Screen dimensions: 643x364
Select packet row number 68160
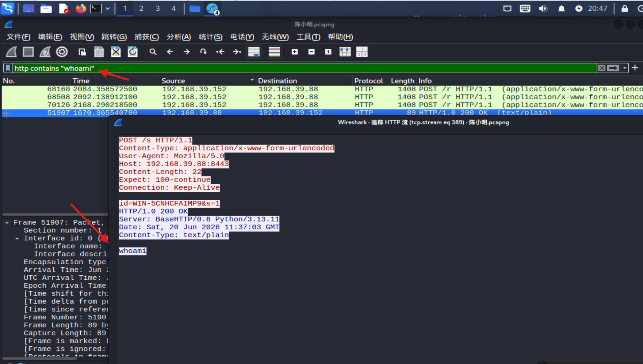tap(322, 89)
